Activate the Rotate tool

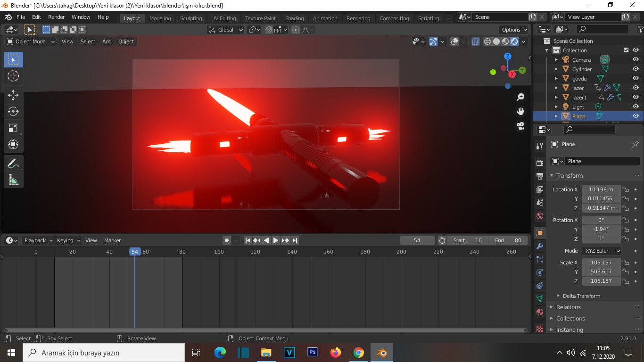click(13, 111)
